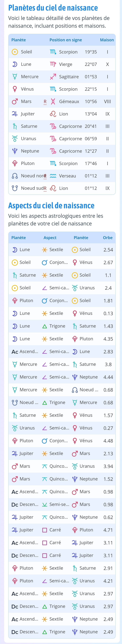Click the Noeud sud icon in planets table
122x644 pixels.
15,188
